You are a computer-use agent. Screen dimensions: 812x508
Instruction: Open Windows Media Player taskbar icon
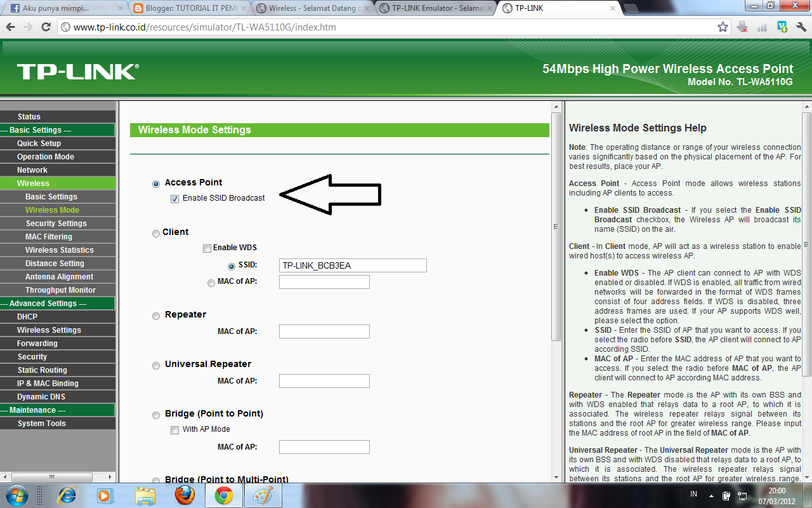[x=105, y=495]
